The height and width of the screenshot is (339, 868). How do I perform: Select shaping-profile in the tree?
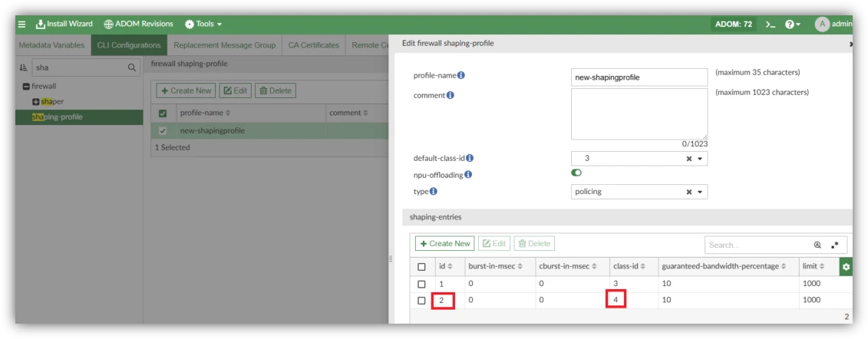pos(79,117)
